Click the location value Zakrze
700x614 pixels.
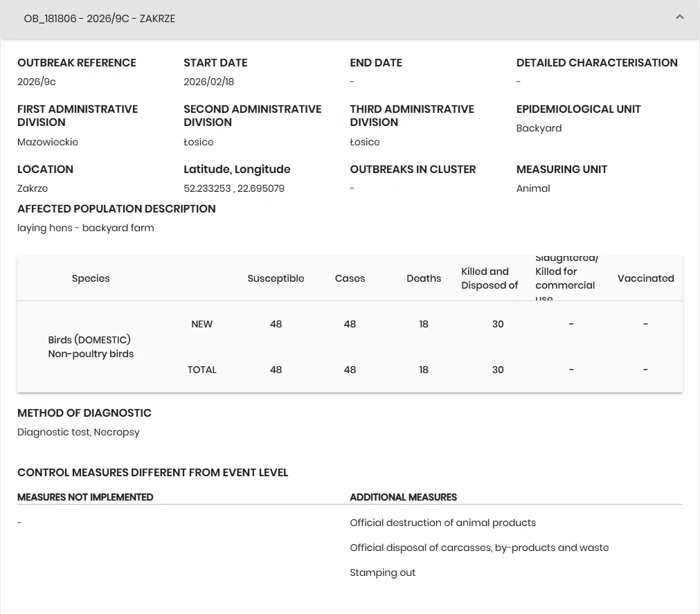(x=33, y=188)
